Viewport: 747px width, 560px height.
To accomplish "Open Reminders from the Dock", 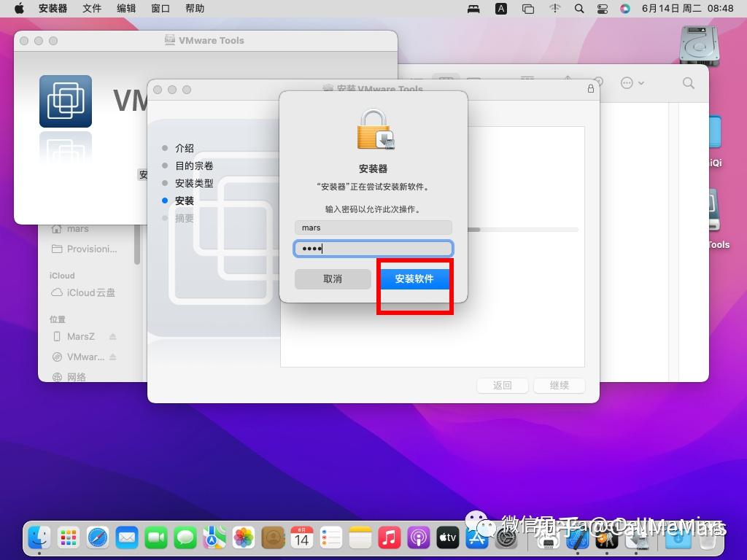I will (331, 538).
